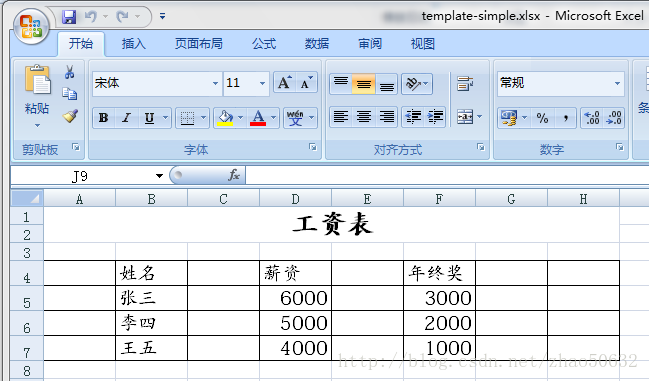Open the 公式 Formulas tab
The height and width of the screenshot is (381, 649).
click(264, 43)
